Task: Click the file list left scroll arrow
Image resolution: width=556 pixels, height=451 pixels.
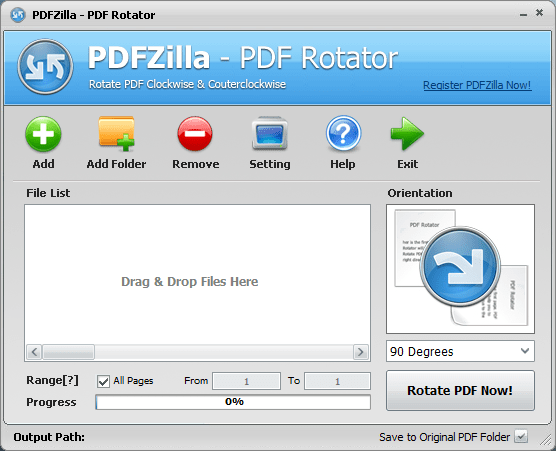Action: [34, 352]
